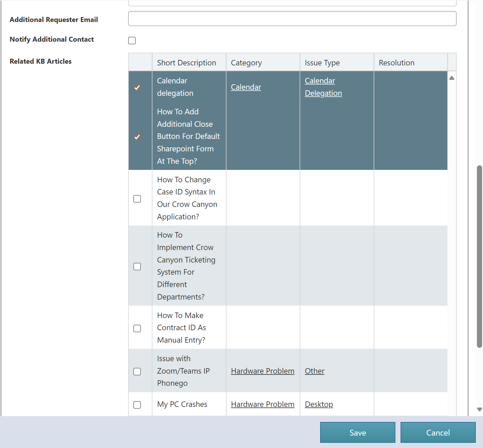Cancel editing the form

[438, 432]
